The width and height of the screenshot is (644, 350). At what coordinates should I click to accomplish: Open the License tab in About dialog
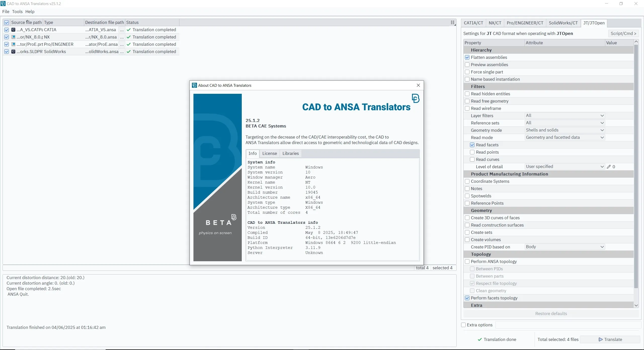coord(269,153)
